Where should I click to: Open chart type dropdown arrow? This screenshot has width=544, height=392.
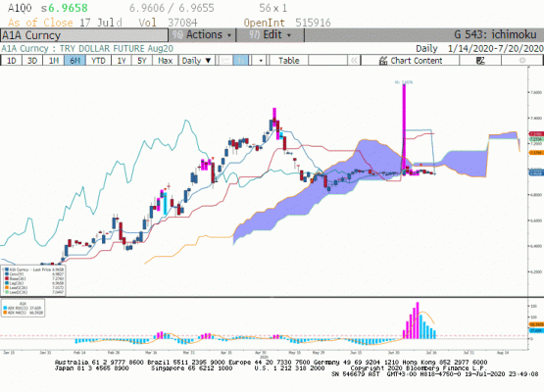pos(260,61)
